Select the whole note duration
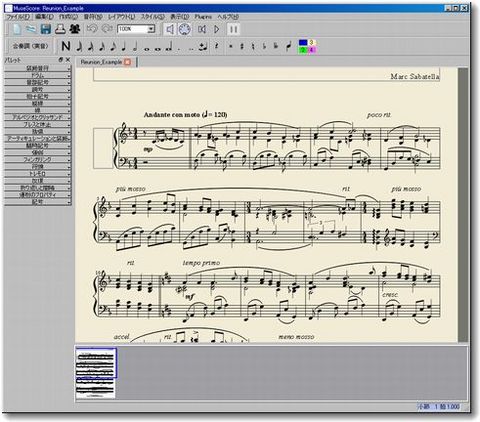Screen dimensions: 480x422 [x=146, y=49]
